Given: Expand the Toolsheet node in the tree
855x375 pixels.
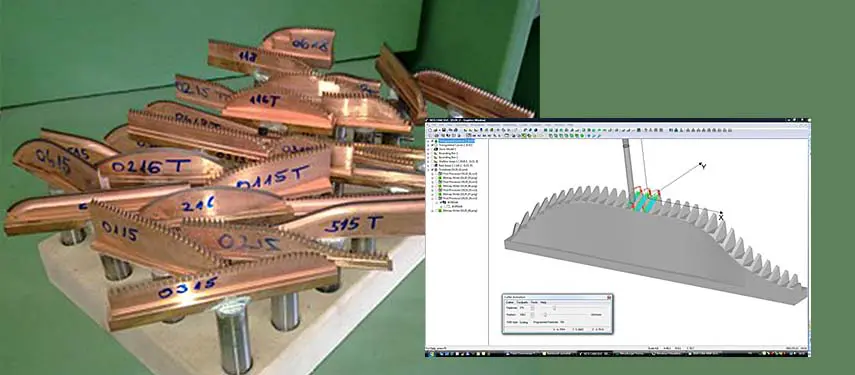Looking at the screenshot, I should pyautogui.click(x=428, y=170).
